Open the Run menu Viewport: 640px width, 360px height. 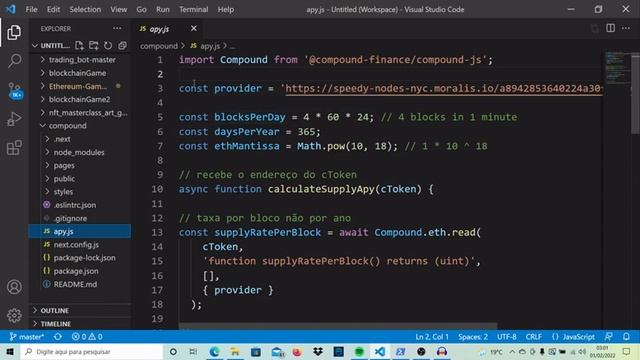tap(162, 9)
